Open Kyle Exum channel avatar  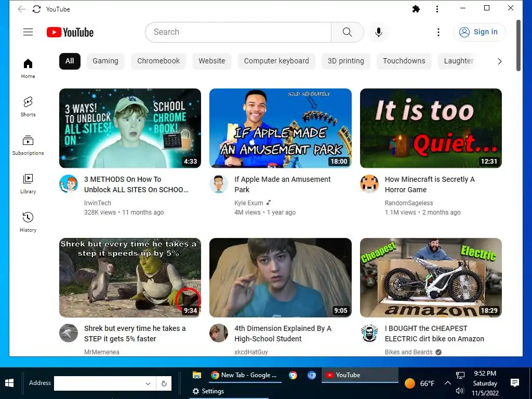[219, 184]
